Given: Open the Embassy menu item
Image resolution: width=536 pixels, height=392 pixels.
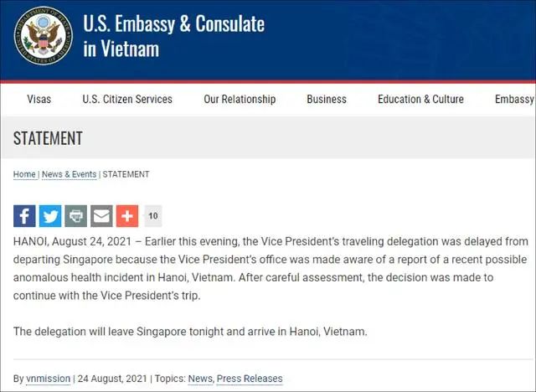Looking at the screenshot, I should [514, 99].
